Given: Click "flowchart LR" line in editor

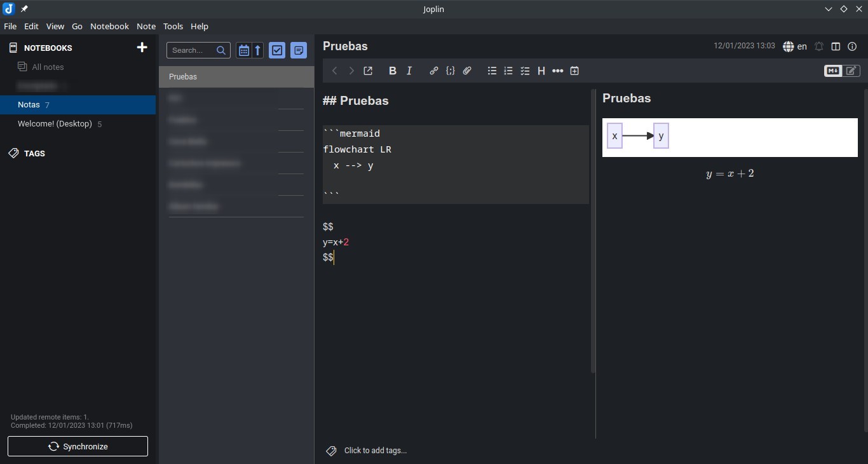Looking at the screenshot, I should 357,150.
